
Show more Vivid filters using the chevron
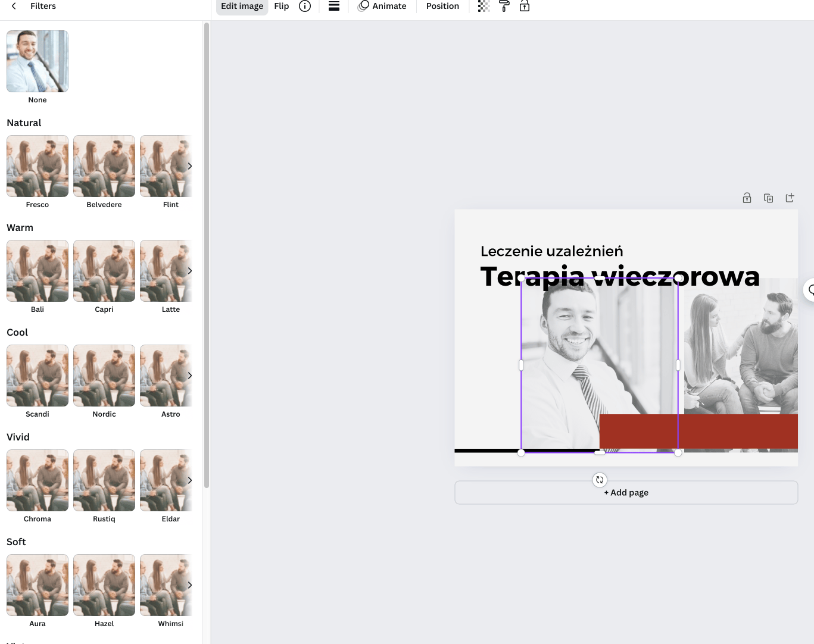coord(189,480)
